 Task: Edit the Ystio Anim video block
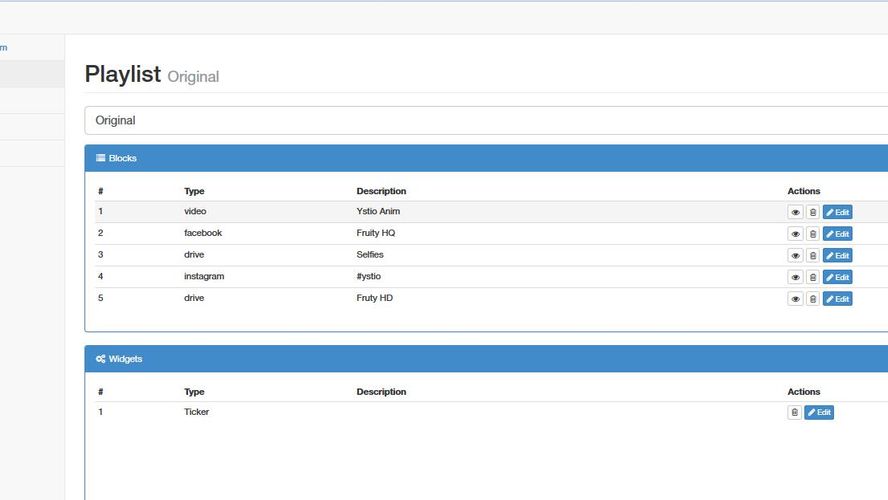[838, 212]
